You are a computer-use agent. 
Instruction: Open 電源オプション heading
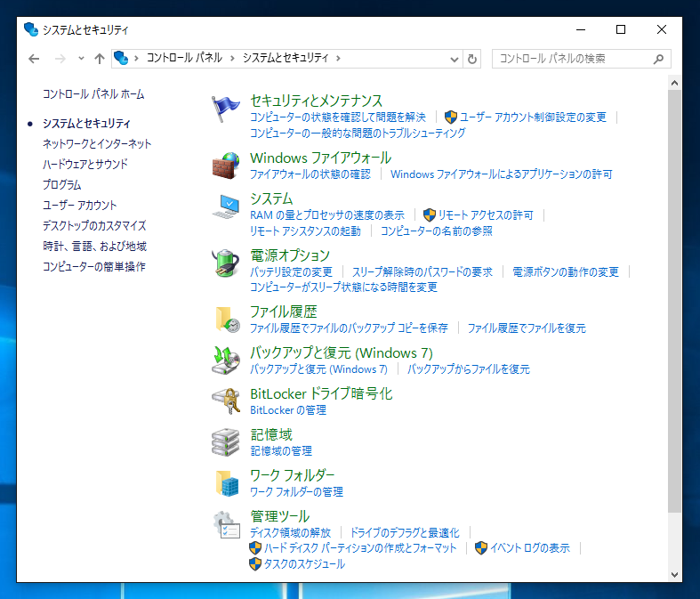(x=290, y=255)
